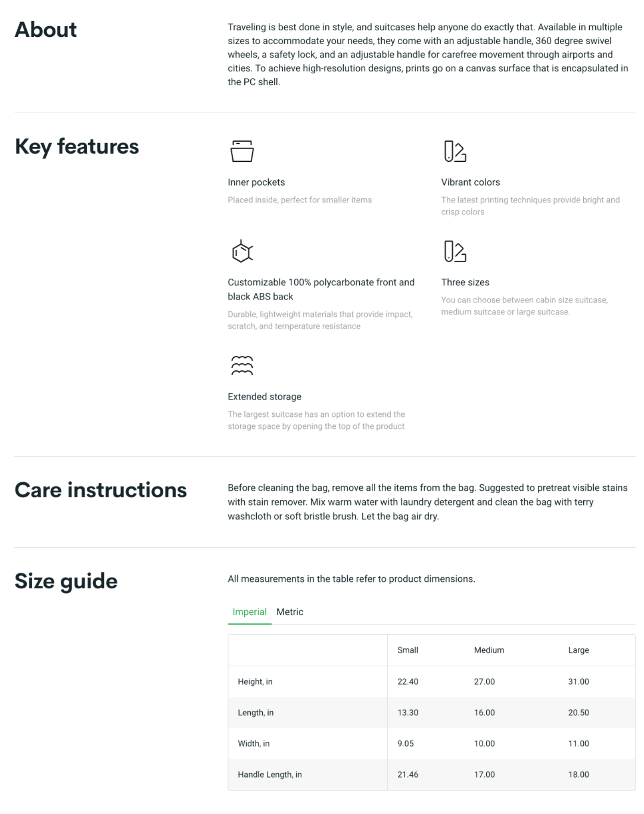The image size is (644, 814).
Task: Click the Care instructions heading
Action: click(x=101, y=490)
